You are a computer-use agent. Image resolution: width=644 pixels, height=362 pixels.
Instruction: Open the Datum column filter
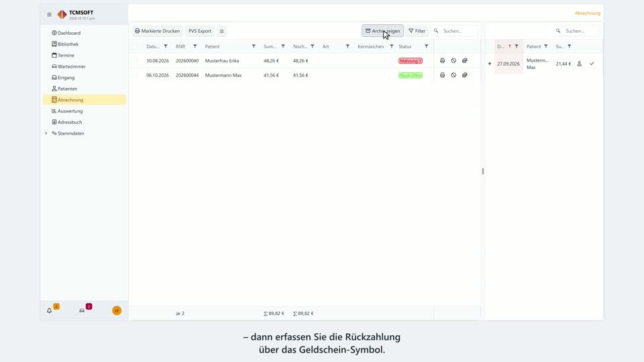[x=166, y=46]
